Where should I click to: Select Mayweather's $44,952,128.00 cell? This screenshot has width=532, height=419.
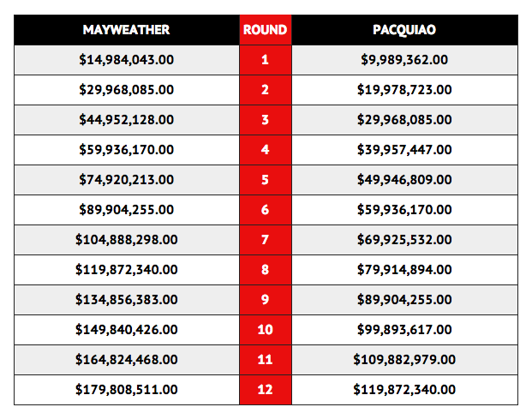(x=127, y=120)
